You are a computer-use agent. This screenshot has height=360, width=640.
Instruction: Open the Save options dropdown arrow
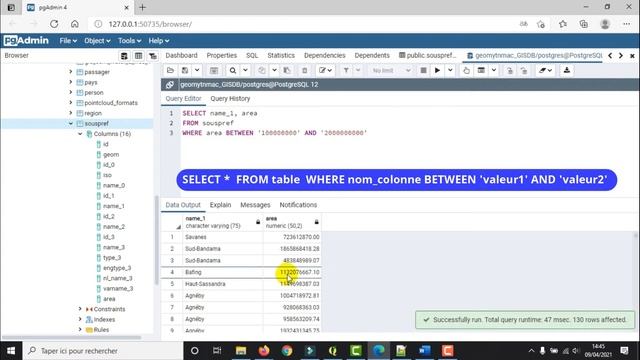tap(197, 71)
